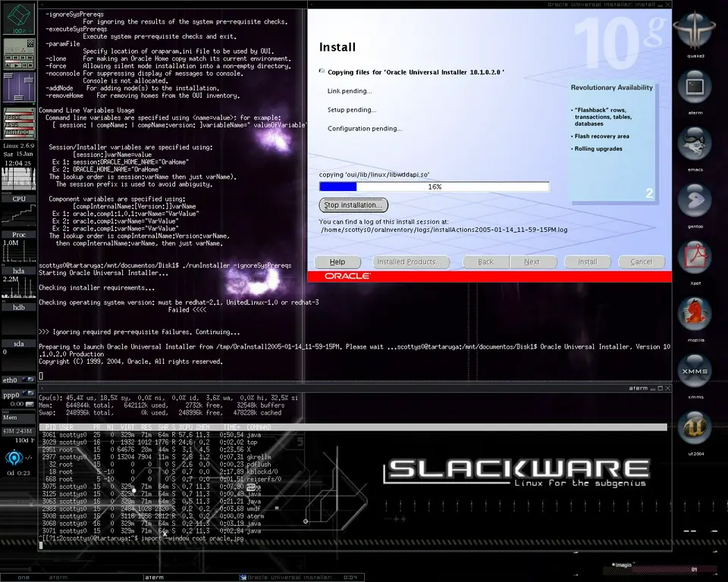Image resolution: width=728 pixels, height=582 pixels.
Task: Click the gkrellm process row in top
Action: [156, 457]
